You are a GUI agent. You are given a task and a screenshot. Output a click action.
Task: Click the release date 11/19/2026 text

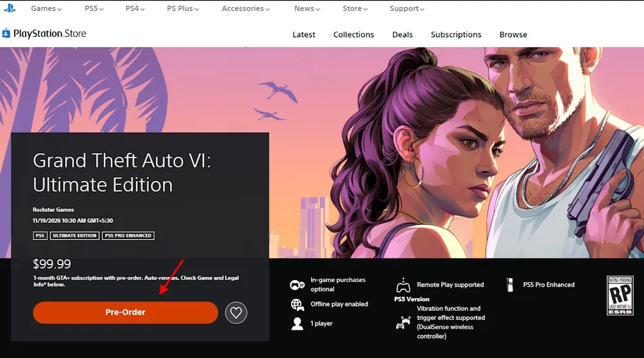(x=73, y=220)
